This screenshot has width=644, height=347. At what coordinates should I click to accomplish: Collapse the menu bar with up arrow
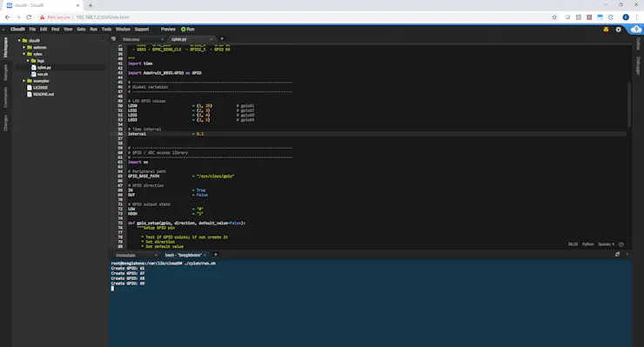coord(3,30)
